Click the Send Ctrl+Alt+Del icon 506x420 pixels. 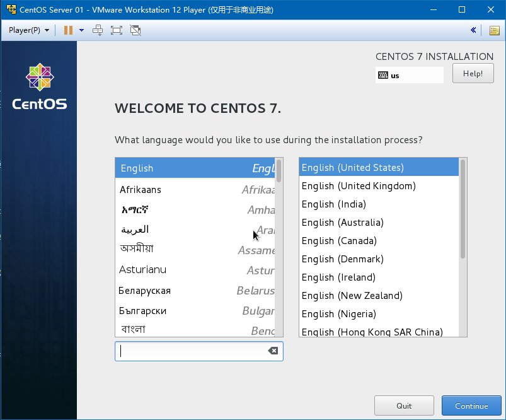(98, 30)
